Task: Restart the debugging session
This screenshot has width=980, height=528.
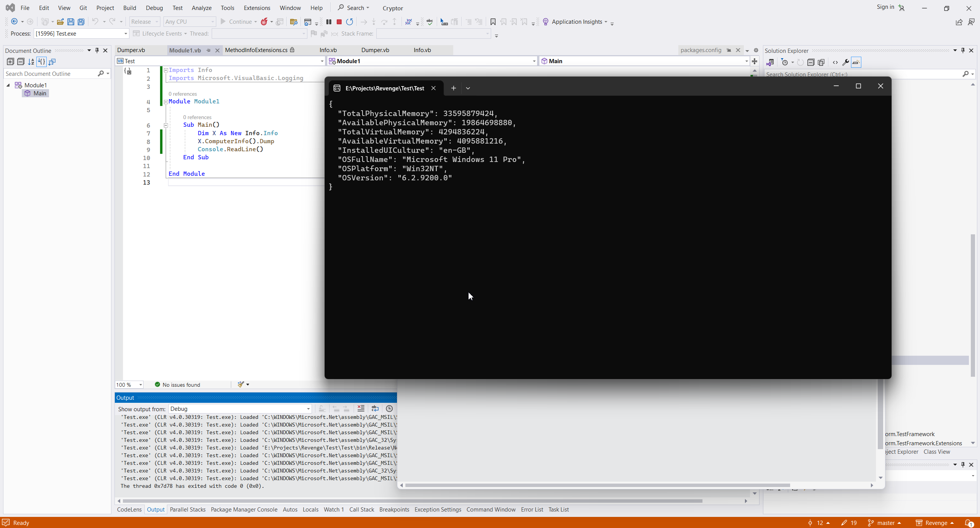Action: point(349,22)
